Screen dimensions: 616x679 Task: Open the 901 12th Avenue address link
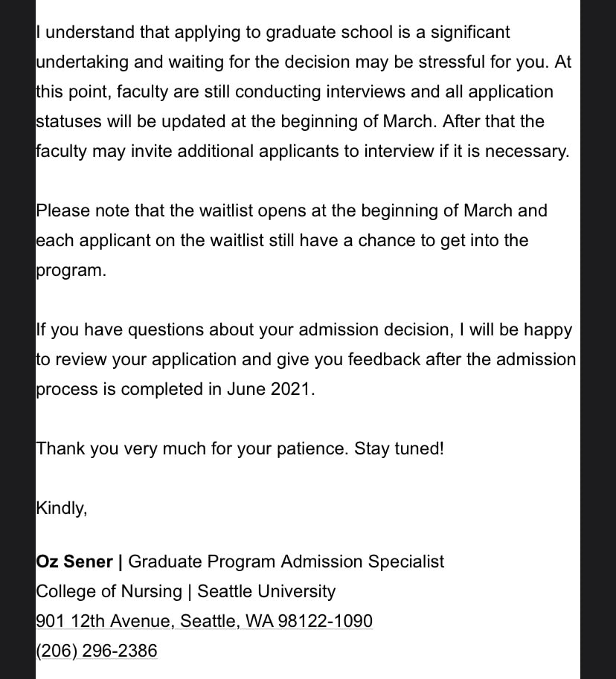tap(204, 621)
